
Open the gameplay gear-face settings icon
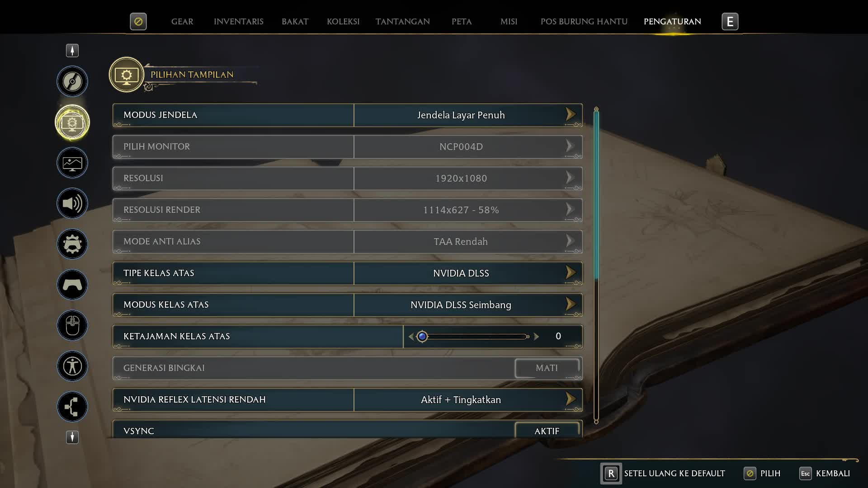[72, 244]
